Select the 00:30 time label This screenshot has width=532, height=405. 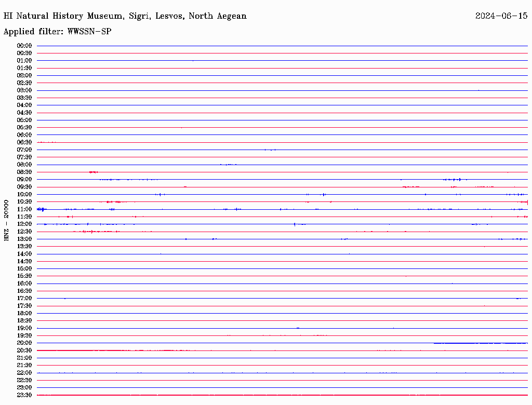point(24,53)
